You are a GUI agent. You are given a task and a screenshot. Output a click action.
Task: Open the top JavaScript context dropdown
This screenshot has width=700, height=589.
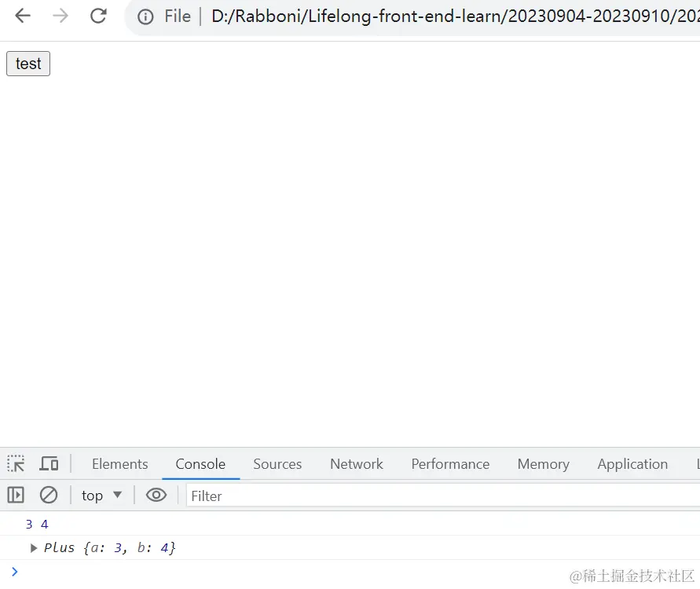click(102, 496)
